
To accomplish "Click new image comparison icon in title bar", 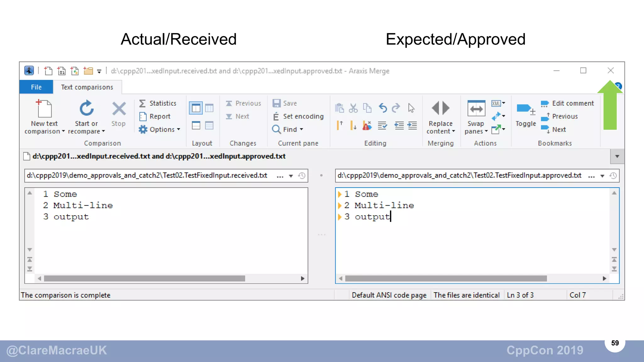I will (75, 71).
